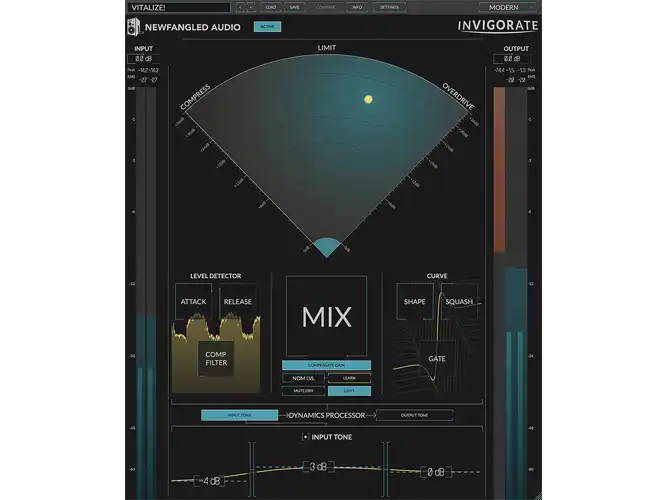Open the Vitalize! preset name field
Screen dimensions: 667x500
(x=179, y=7)
